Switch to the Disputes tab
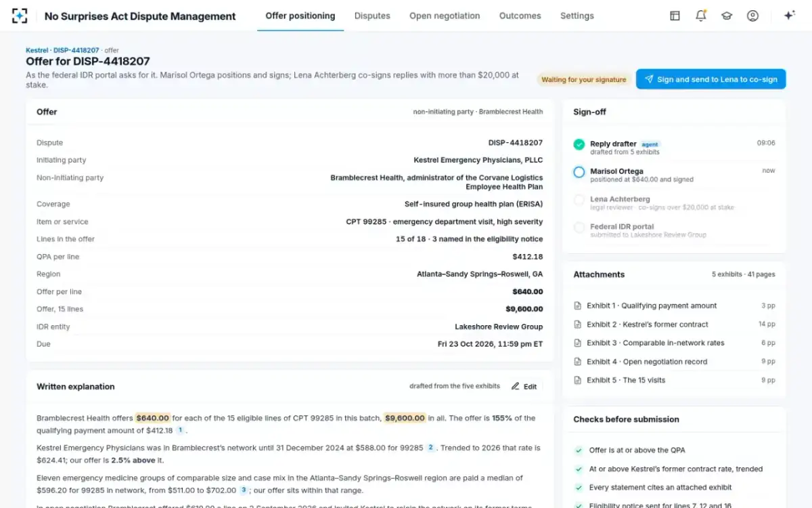812x508 pixels. tap(372, 16)
